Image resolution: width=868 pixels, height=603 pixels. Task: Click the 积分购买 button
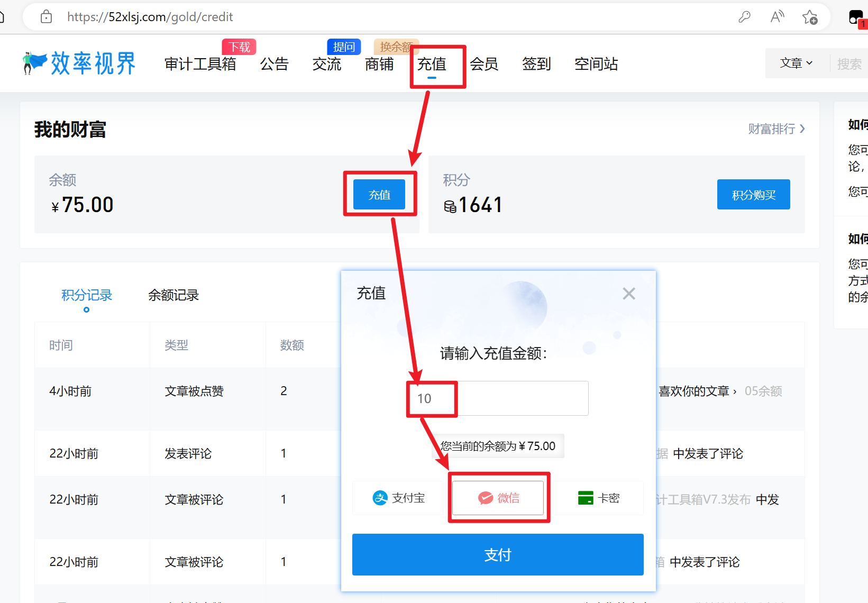(x=753, y=194)
